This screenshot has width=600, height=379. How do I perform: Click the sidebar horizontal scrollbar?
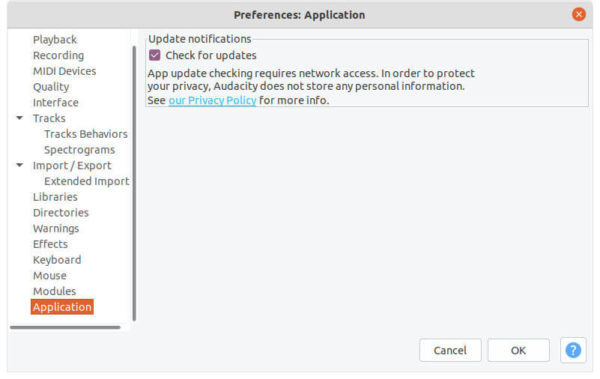click(x=65, y=327)
